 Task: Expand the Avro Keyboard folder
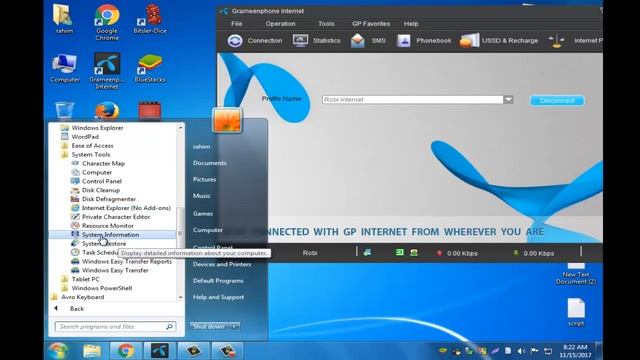tap(82, 297)
